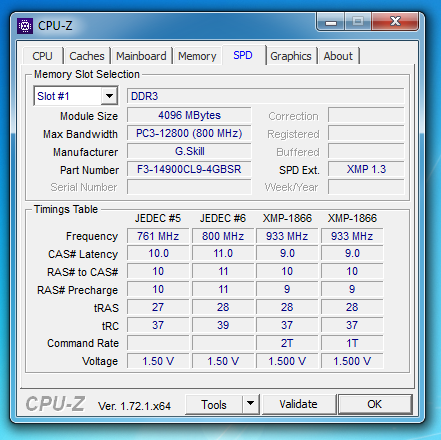Click the empty Serial Number field
The height and width of the screenshot is (440, 441).
189,187
